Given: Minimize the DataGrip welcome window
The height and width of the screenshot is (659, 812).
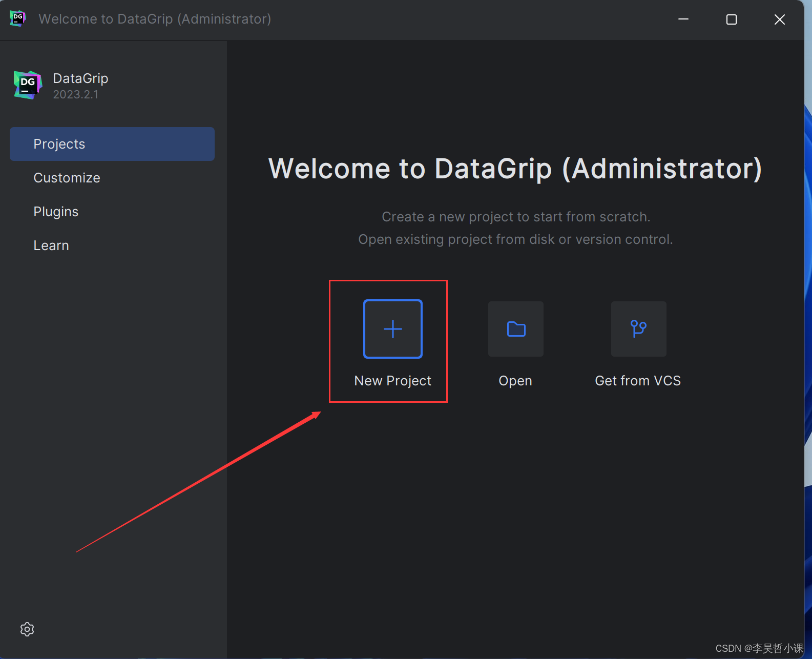Looking at the screenshot, I should coord(683,19).
